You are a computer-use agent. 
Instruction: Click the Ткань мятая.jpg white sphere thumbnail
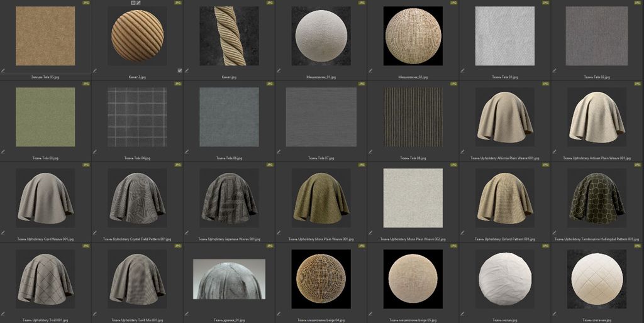coord(504,278)
